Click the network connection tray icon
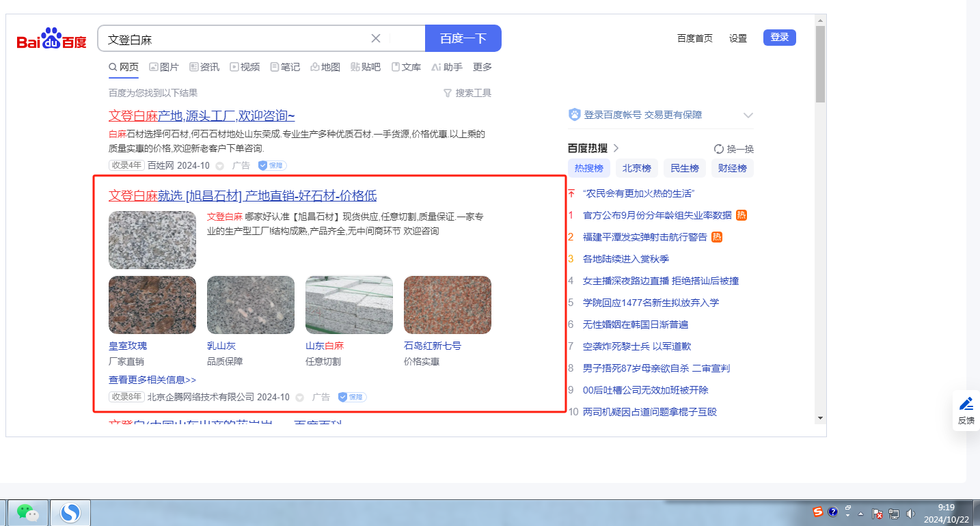Screen dimensions: 980x526 894,513
